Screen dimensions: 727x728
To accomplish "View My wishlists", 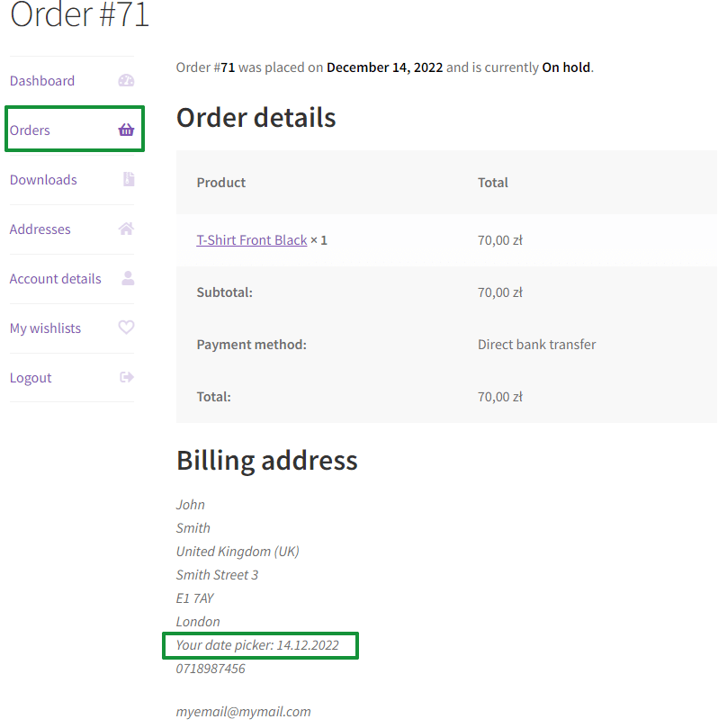I will tap(46, 328).
